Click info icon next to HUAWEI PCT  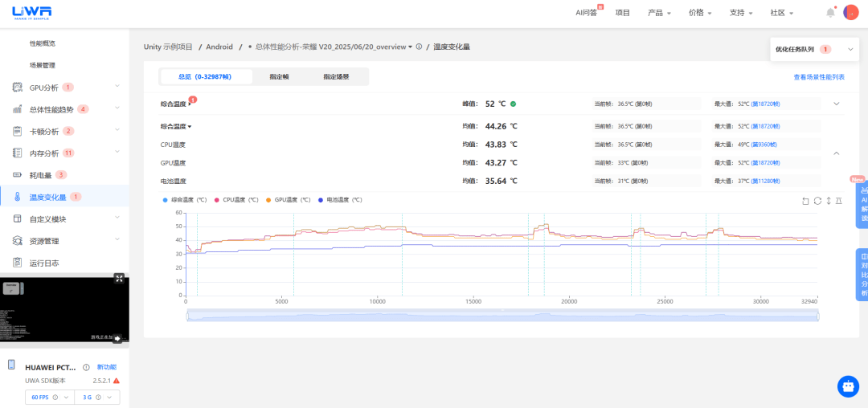86,367
